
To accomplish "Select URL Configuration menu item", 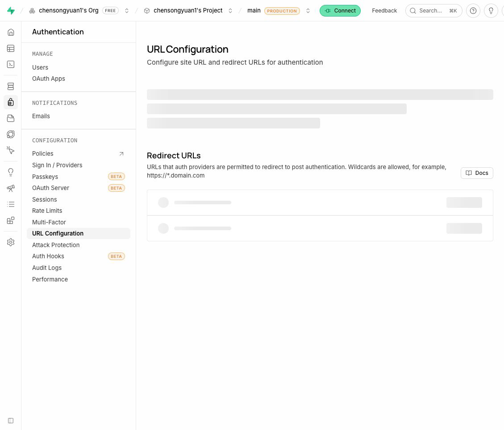I will coord(79,233).
